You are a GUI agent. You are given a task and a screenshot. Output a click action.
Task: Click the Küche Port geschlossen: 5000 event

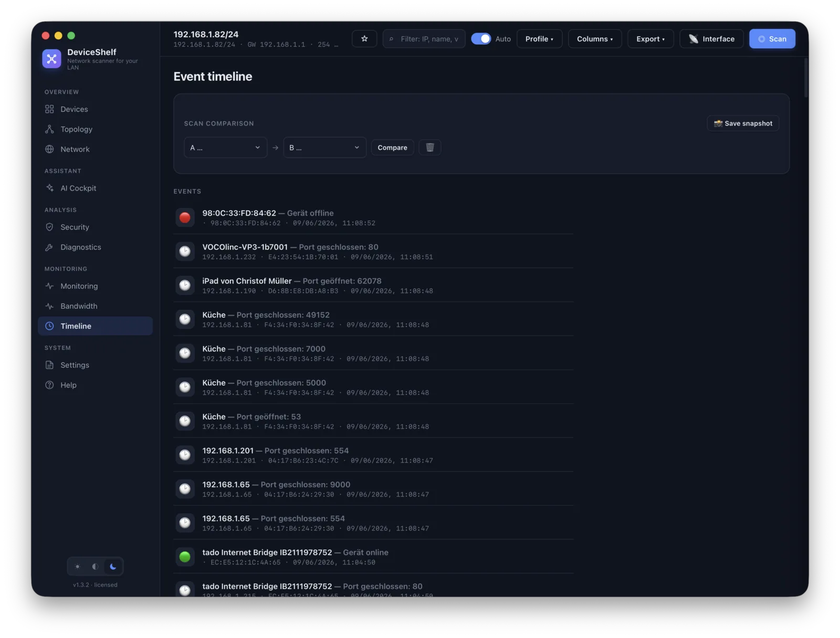[x=373, y=387]
